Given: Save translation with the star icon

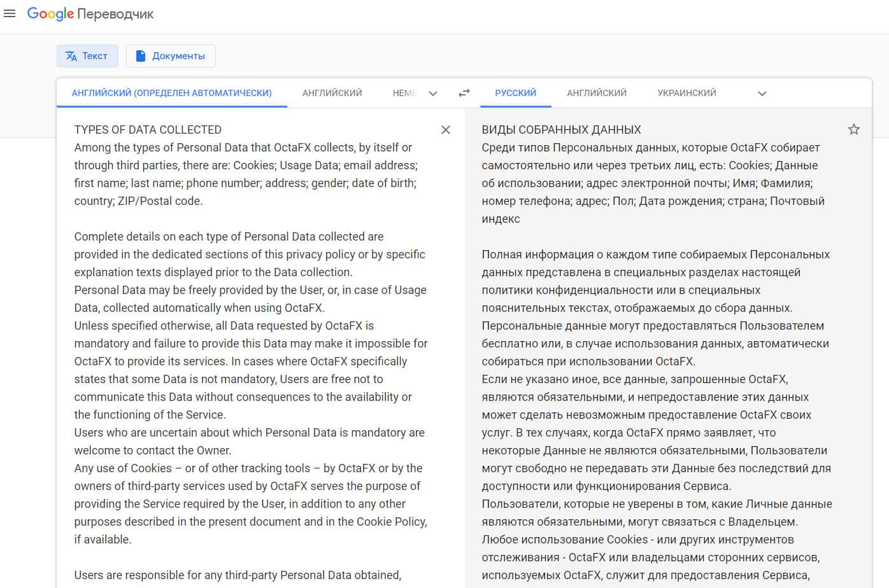Looking at the screenshot, I should (854, 129).
